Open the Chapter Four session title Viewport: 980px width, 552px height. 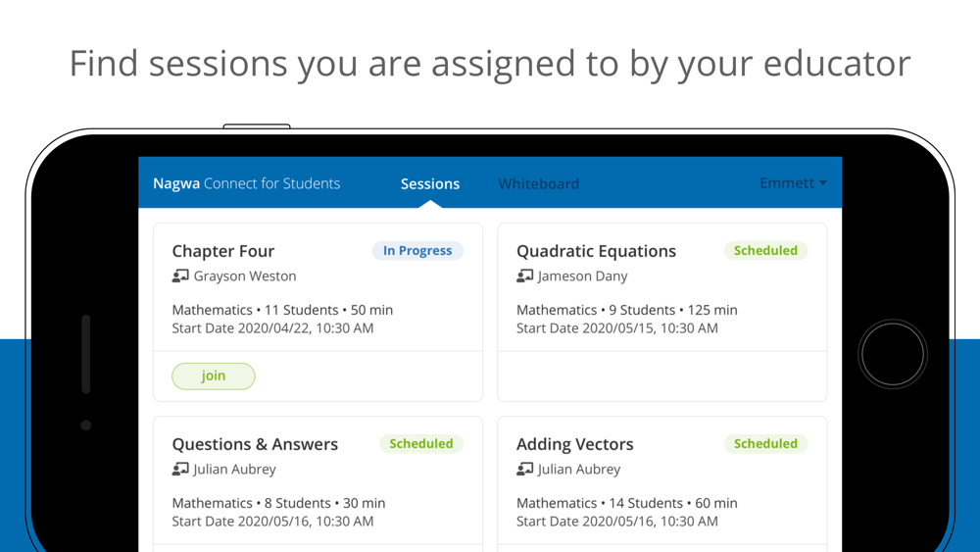coord(223,251)
